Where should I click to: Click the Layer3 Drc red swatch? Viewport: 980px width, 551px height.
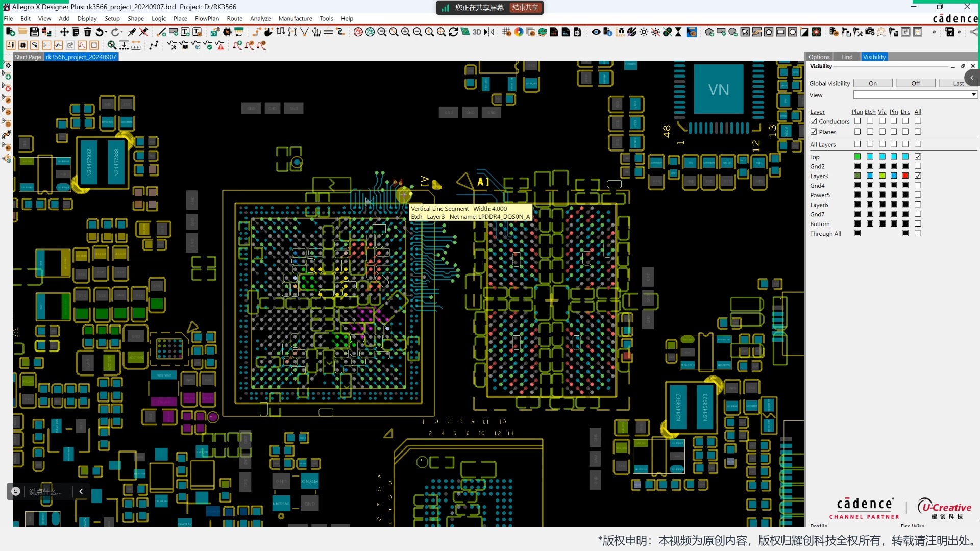[905, 176]
